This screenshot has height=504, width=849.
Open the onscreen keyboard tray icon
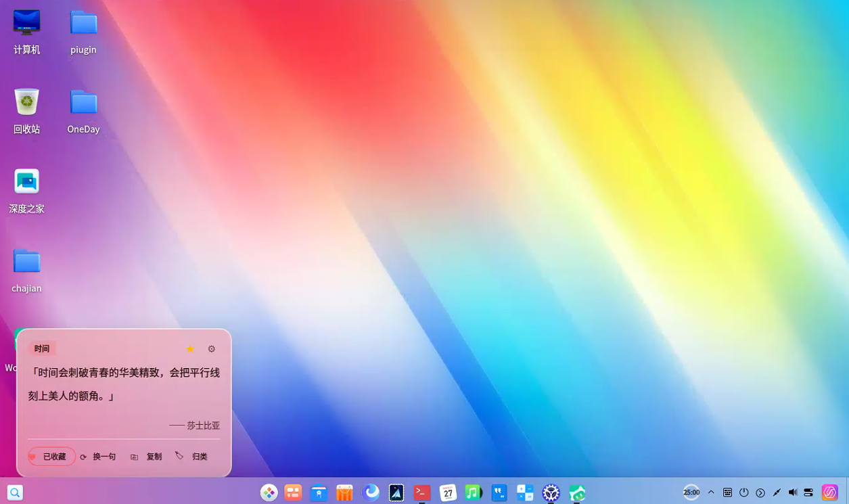pyautogui.click(x=727, y=492)
